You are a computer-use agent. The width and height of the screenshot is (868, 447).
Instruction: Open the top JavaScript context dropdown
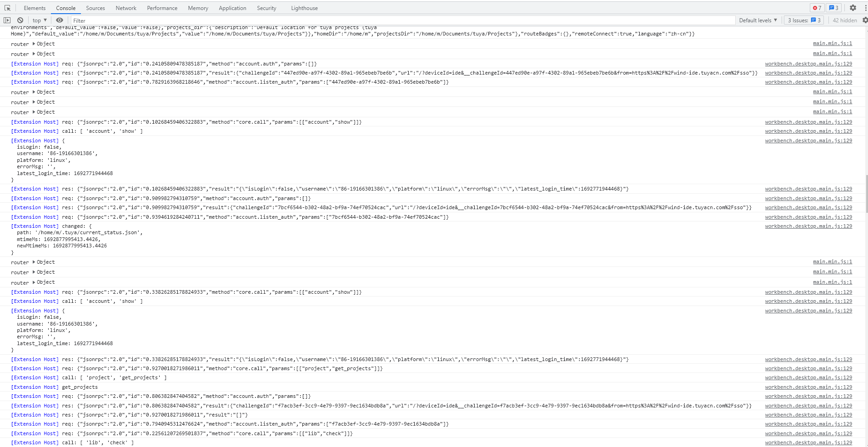click(x=40, y=20)
